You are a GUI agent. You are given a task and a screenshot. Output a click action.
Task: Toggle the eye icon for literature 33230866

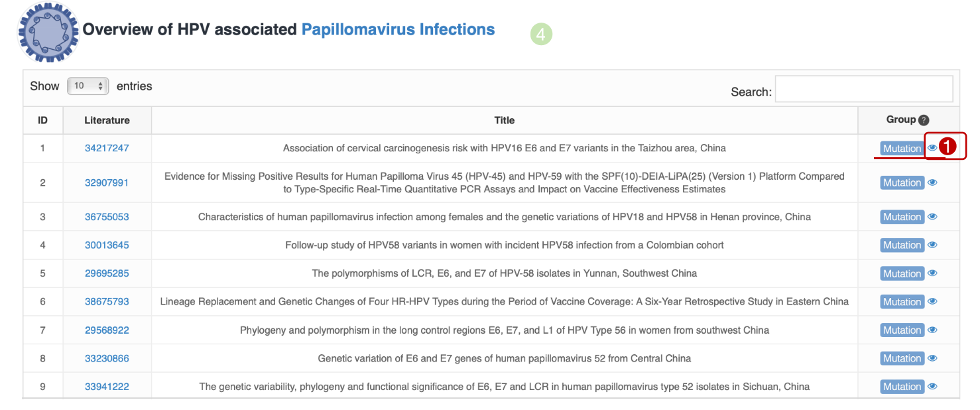coord(932,358)
